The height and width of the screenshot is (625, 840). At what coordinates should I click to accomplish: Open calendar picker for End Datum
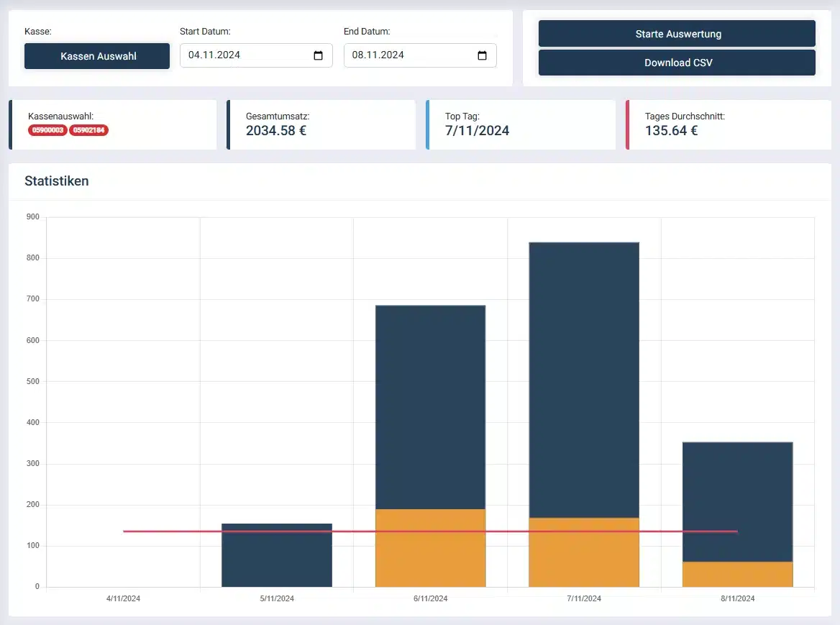coord(482,55)
